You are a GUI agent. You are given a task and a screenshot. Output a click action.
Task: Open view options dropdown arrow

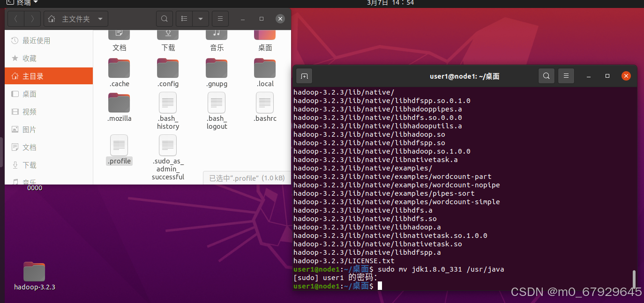click(x=201, y=19)
